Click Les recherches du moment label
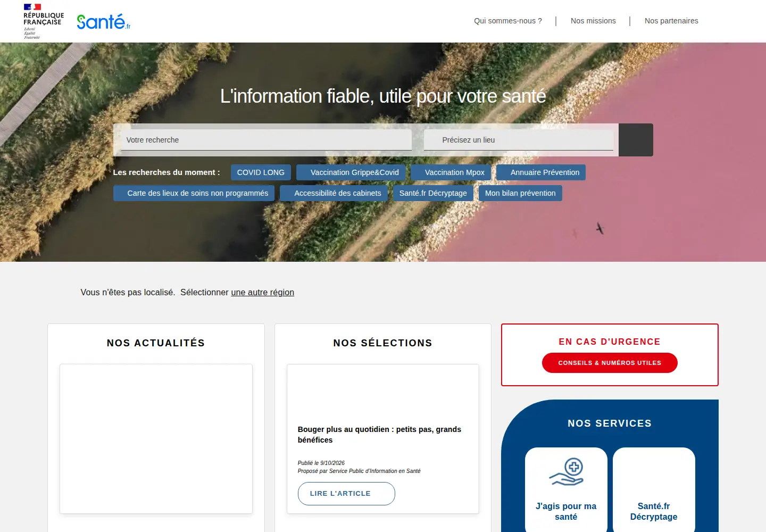Screen dimensions: 766x532 pyautogui.click(x=166, y=172)
